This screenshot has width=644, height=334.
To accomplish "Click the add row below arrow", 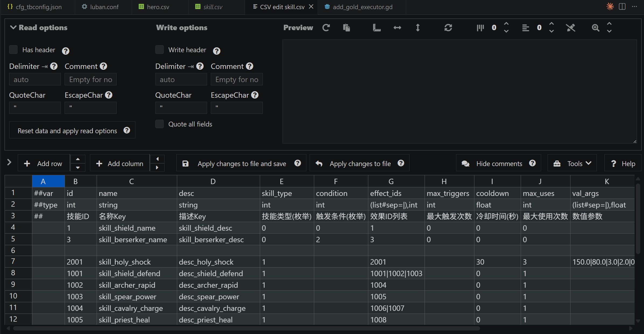I will pyautogui.click(x=78, y=167).
